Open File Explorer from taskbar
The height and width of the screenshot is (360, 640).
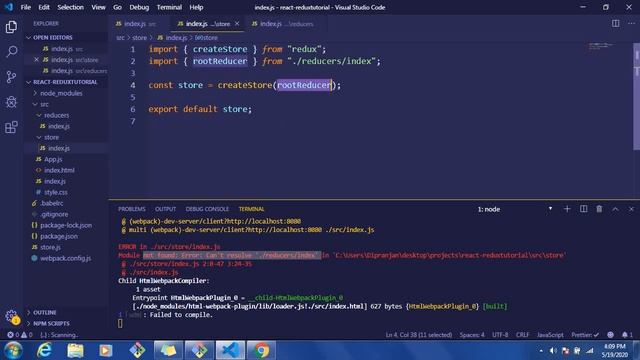(75, 350)
